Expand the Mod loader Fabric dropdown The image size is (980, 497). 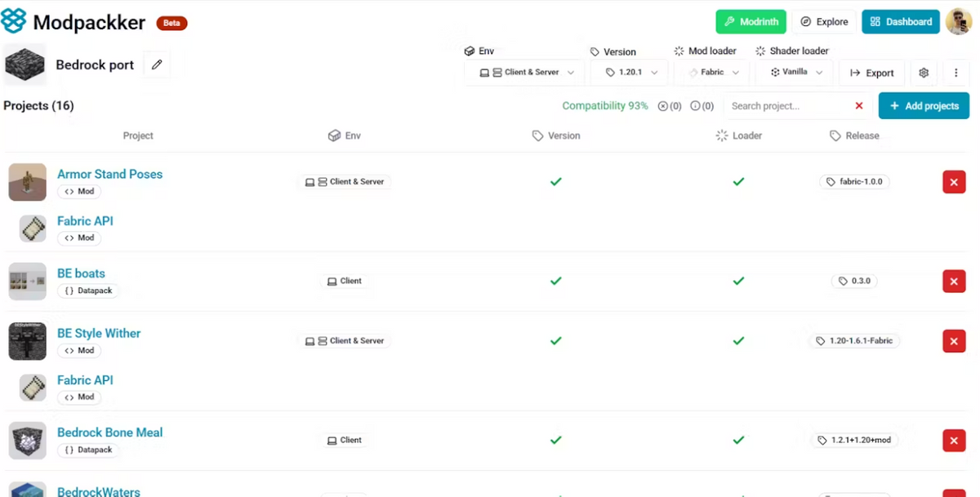(x=712, y=73)
